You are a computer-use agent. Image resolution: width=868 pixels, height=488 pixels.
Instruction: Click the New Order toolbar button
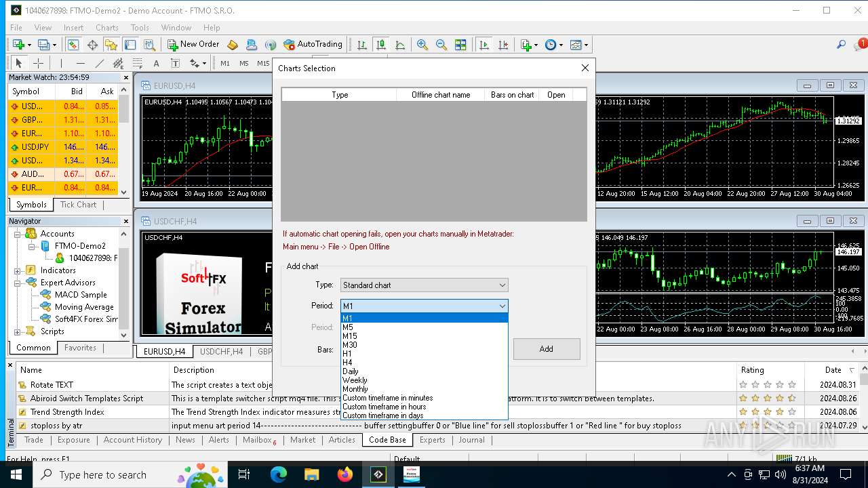click(x=193, y=44)
